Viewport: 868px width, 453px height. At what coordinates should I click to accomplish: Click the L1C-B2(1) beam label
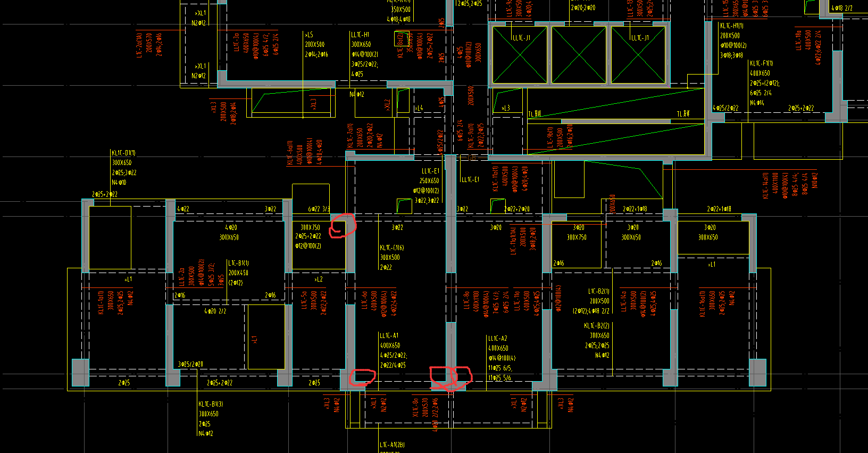(598, 291)
